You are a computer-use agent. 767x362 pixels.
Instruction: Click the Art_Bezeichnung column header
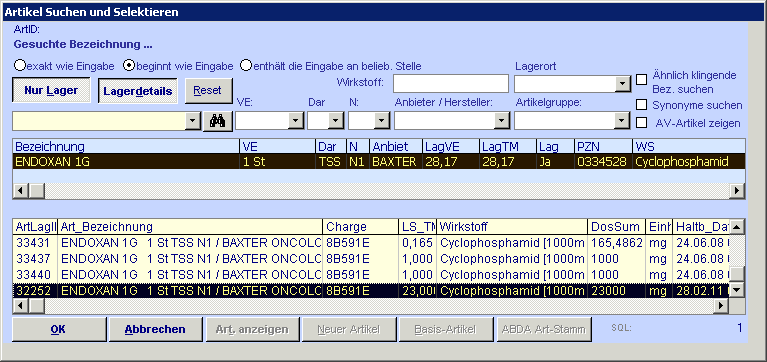pos(190,226)
